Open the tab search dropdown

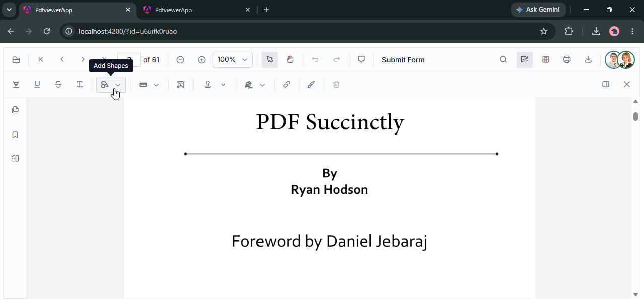(x=9, y=10)
